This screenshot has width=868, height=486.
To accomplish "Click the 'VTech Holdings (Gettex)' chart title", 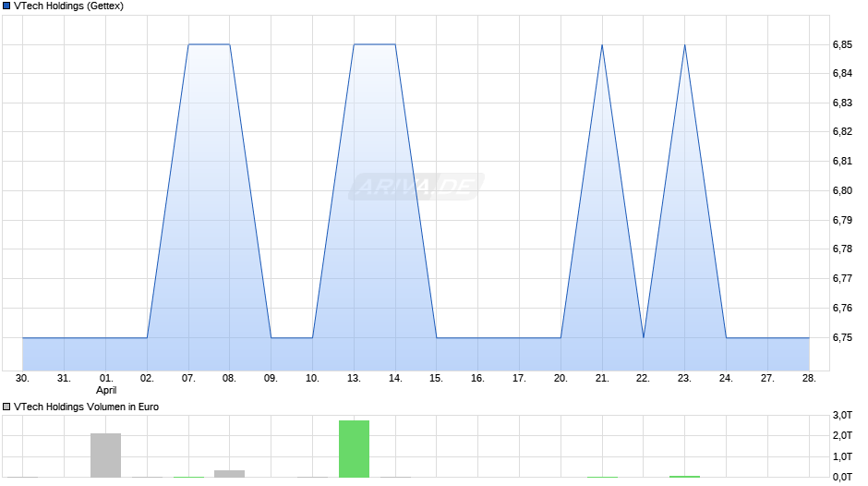I will (x=68, y=6).
